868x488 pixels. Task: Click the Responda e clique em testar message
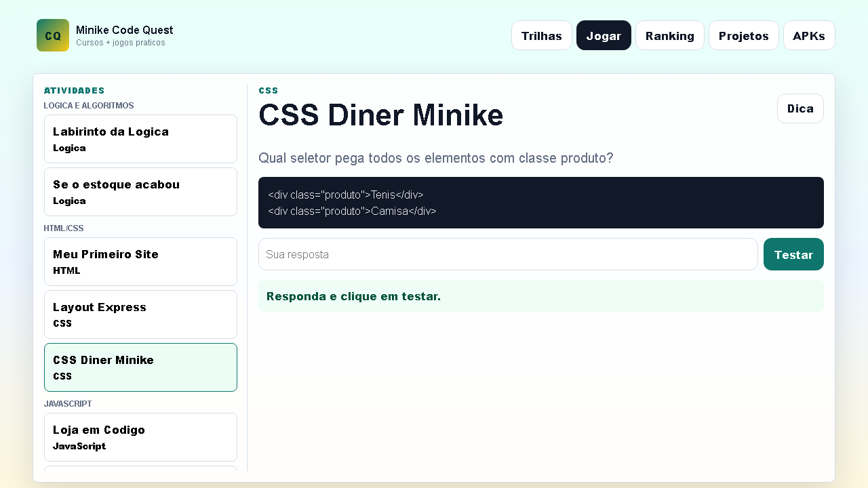(x=353, y=296)
